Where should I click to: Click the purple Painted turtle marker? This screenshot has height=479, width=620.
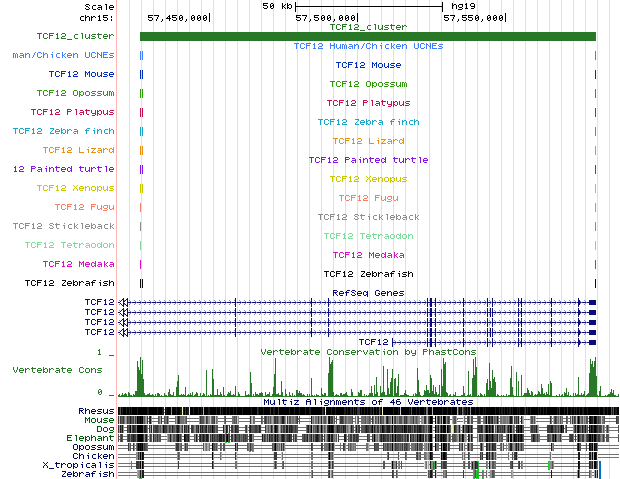click(141, 169)
